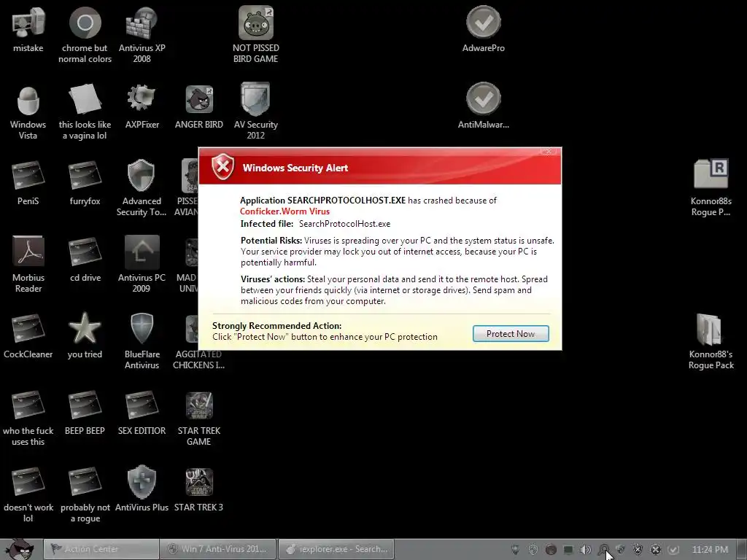This screenshot has height=560, width=747.
Task: Select the STAR TREK GAME icon
Action: (198, 418)
